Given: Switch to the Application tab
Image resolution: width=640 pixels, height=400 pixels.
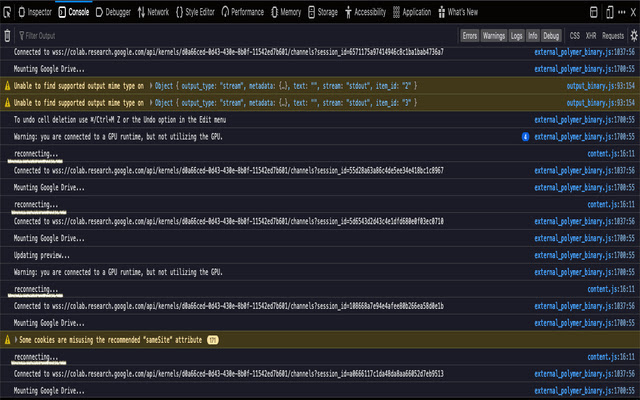Looking at the screenshot, I should 412,12.
